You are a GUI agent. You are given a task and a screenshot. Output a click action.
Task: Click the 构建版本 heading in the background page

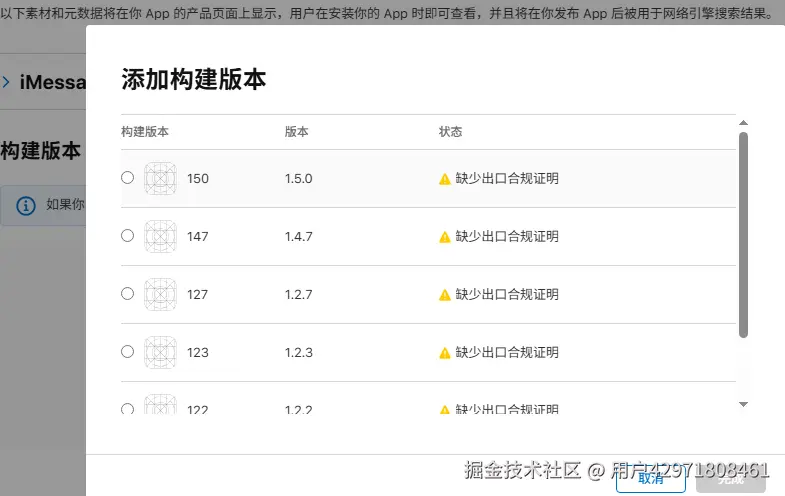coord(41,151)
